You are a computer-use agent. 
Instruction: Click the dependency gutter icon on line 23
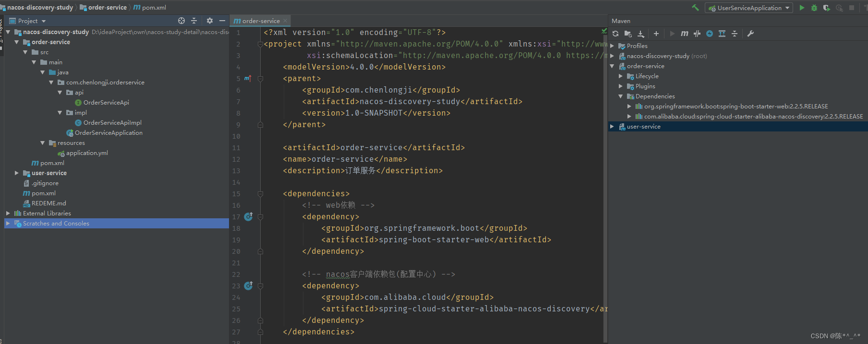(x=248, y=286)
